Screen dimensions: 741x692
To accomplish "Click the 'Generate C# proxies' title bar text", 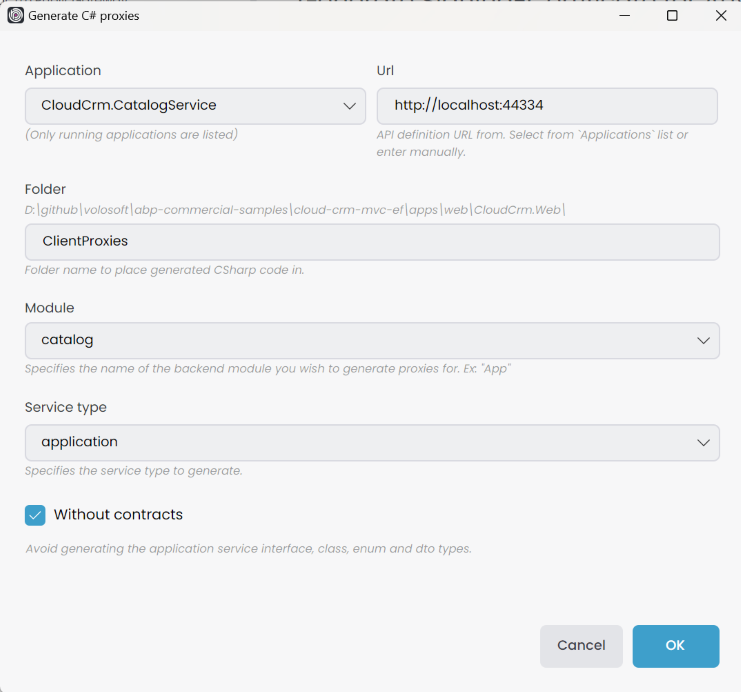I will point(84,16).
